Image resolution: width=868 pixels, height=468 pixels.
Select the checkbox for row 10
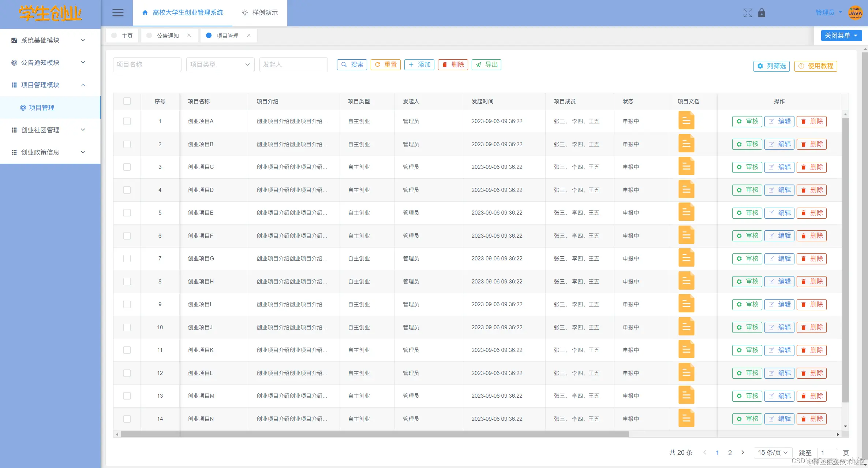(x=127, y=327)
